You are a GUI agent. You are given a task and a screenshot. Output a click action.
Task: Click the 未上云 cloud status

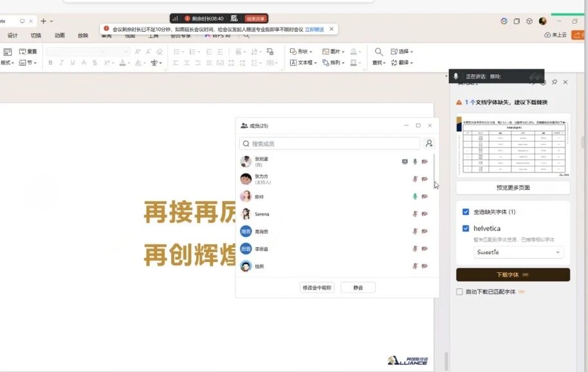click(x=555, y=35)
